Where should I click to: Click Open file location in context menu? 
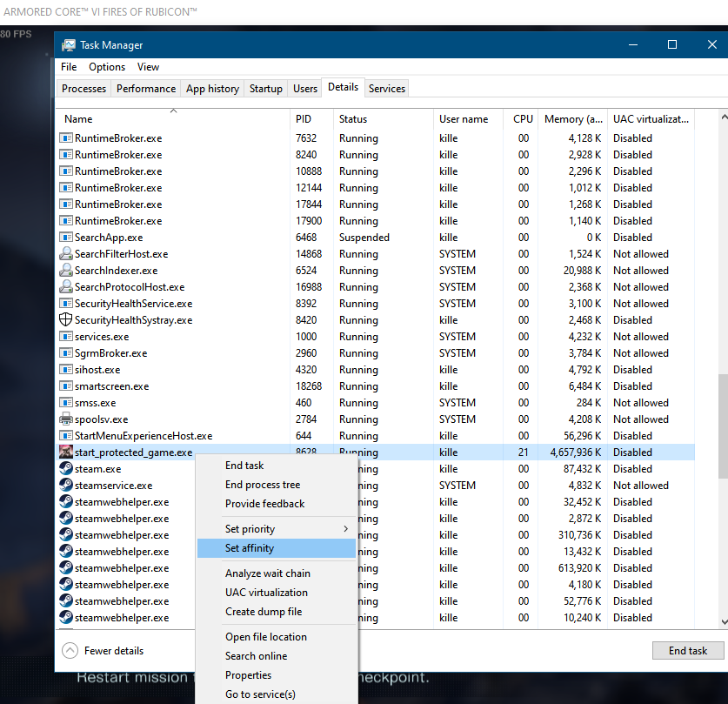(x=265, y=637)
